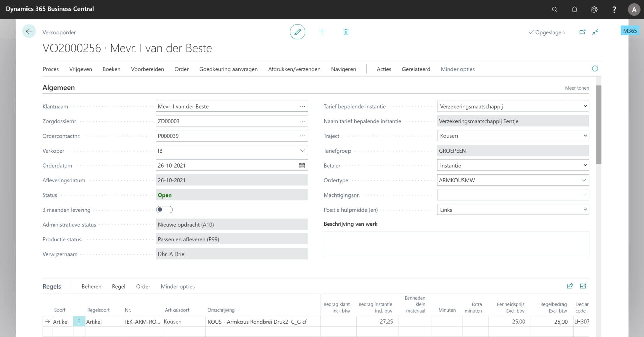Click the edit pencil icon

click(298, 32)
